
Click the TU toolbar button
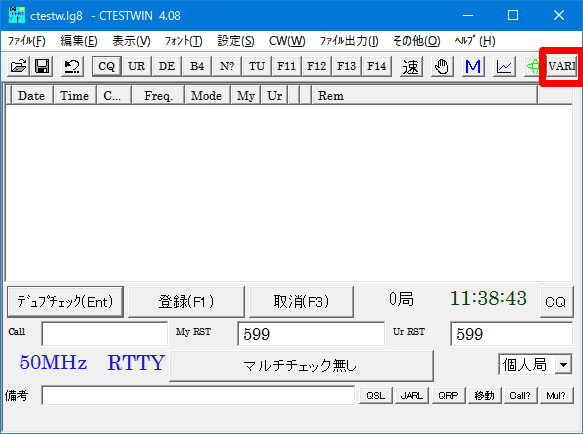257,67
